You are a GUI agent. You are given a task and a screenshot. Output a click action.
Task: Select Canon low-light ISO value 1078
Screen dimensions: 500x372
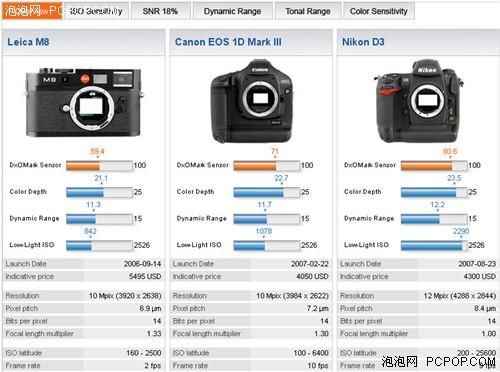[264, 231]
